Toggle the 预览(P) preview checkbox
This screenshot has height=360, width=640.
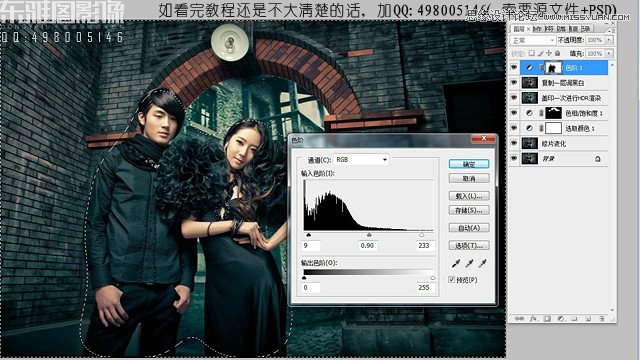point(451,280)
